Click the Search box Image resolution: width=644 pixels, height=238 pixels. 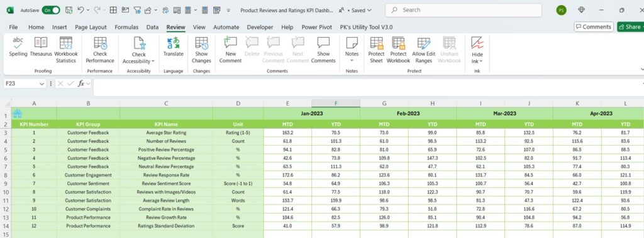click(x=464, y=10)
